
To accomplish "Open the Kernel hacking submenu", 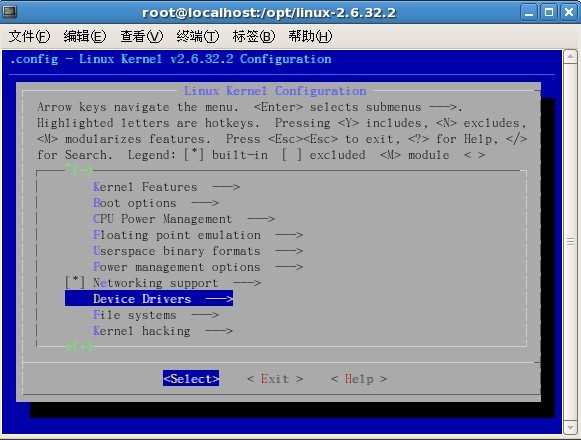I will [163, 331].
